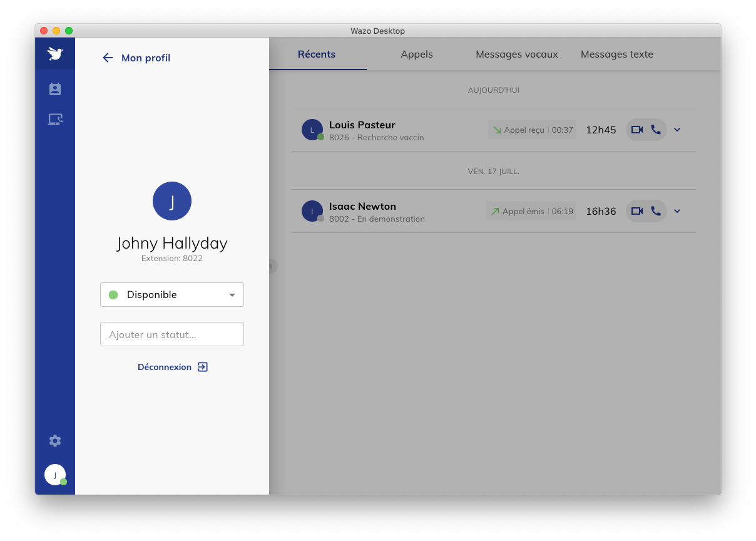Switch to the Appels tab
This screenshot has height=541, width=756.
(x=417, y=54)
